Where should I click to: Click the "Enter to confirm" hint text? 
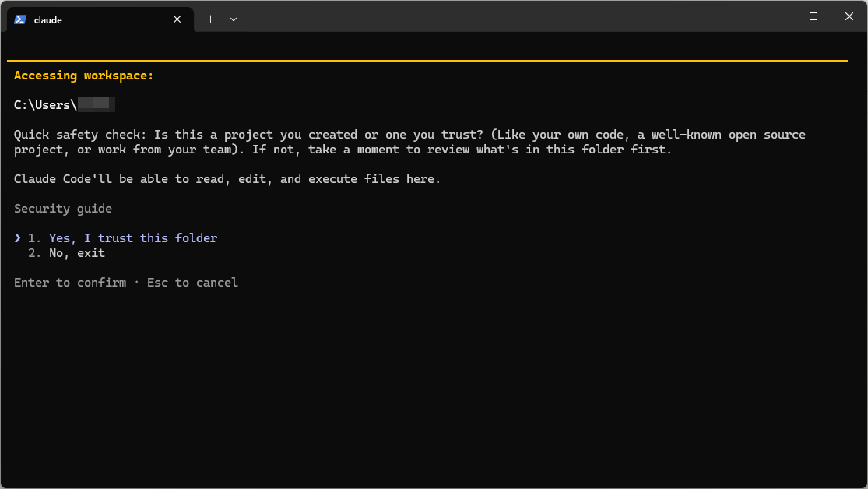pos(69,283)
